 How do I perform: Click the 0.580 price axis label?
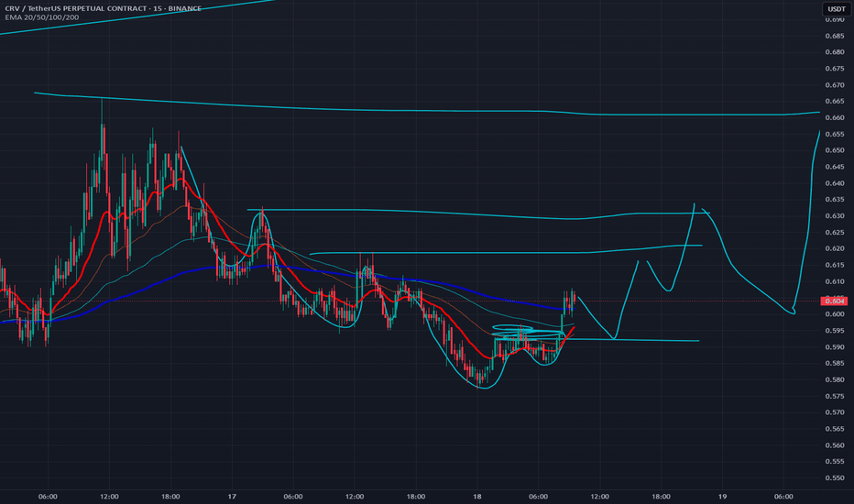click(835, 379)
